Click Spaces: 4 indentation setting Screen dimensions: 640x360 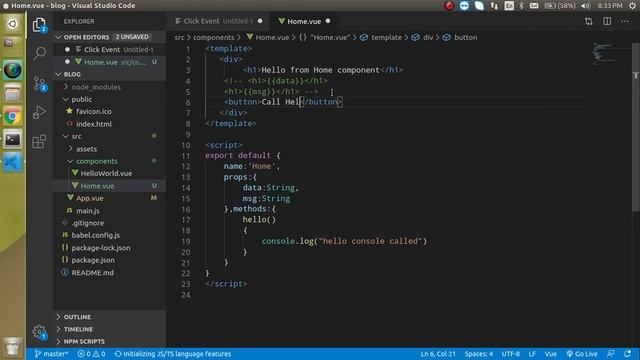(x=478, y=354)
